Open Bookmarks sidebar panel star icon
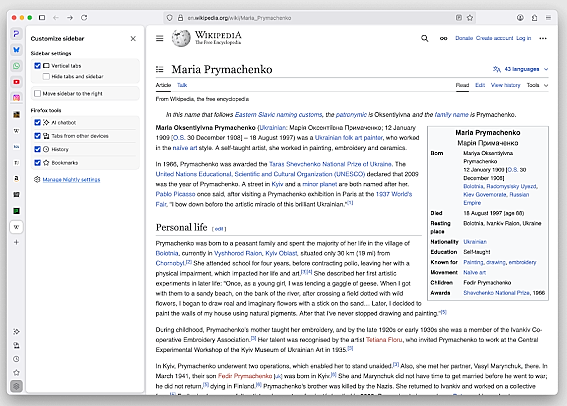This screenshot has width=567, height=406. click(16, 372)
